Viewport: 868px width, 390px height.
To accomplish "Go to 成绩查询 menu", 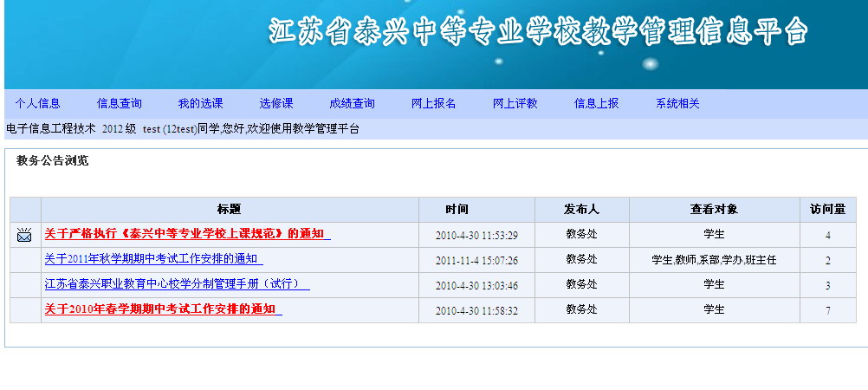I will 352,103.
